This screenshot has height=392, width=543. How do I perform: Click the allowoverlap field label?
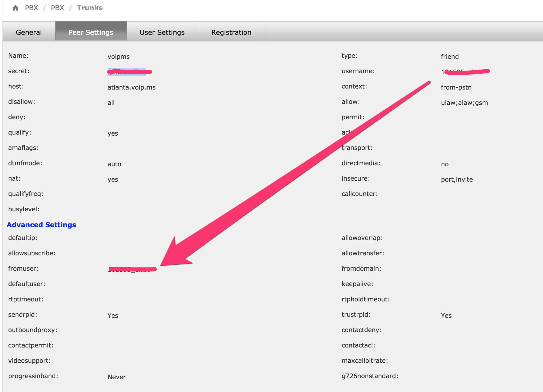pyautogui.click(x=362, y=238)
